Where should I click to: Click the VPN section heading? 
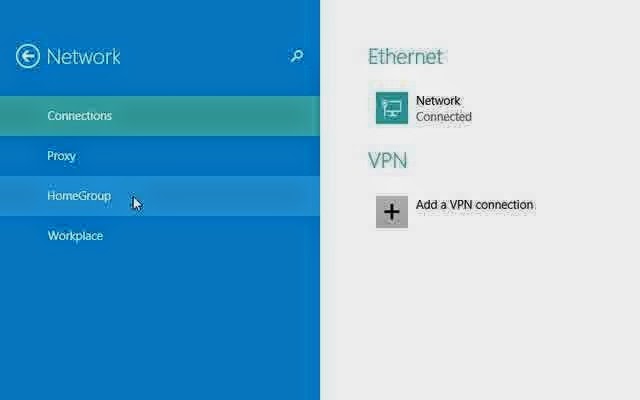[388, 160]
